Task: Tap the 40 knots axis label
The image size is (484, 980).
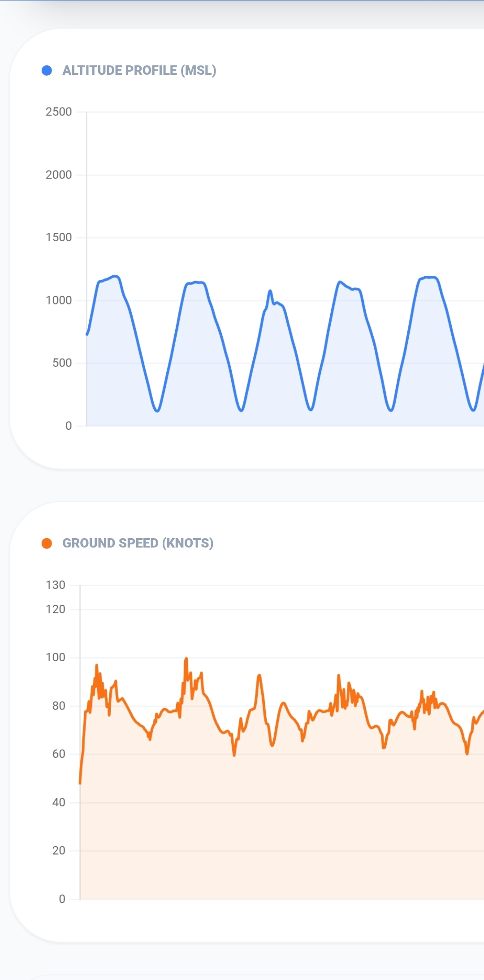Action: click(59, 802)
